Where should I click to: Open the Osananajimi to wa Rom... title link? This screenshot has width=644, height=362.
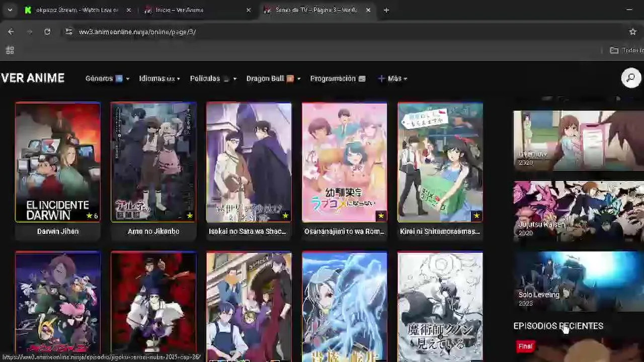(345, 231)
